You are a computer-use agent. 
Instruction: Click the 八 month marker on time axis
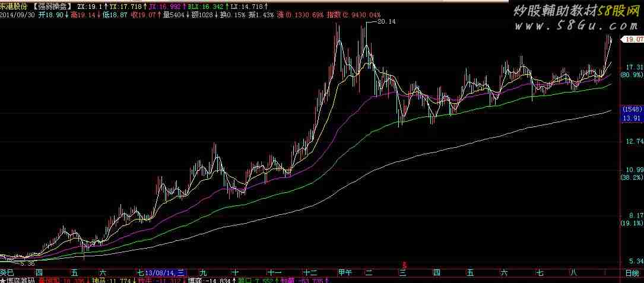click(573, 272)
